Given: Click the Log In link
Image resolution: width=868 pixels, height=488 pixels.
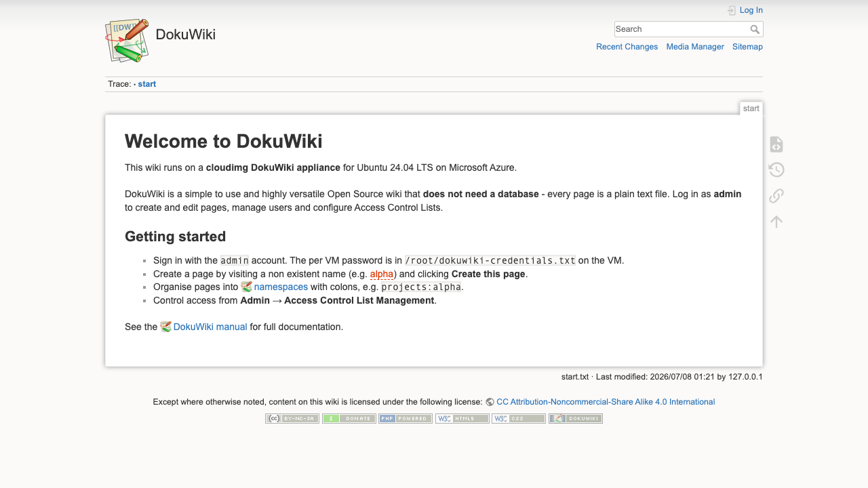Looking at the screenshot, I should (x=751, y=10).
